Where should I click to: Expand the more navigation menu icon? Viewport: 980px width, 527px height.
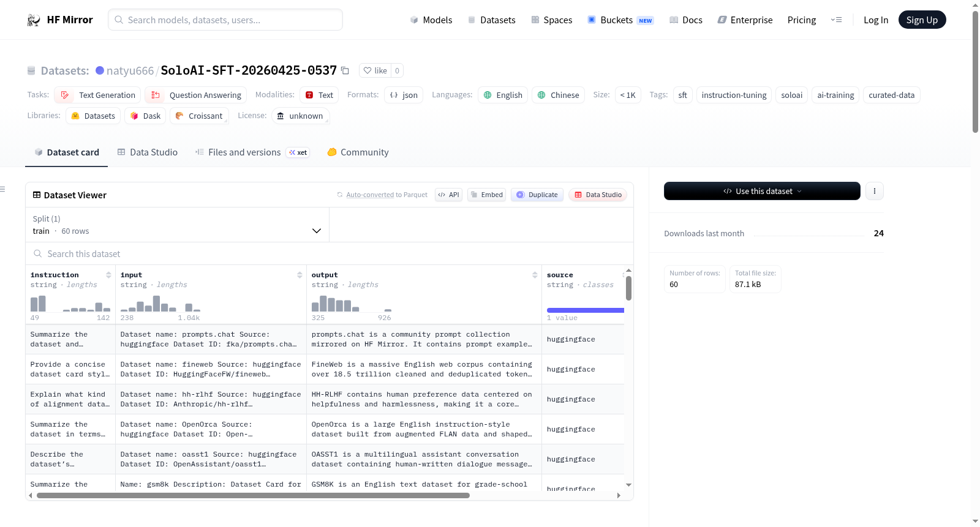[836, 20]
